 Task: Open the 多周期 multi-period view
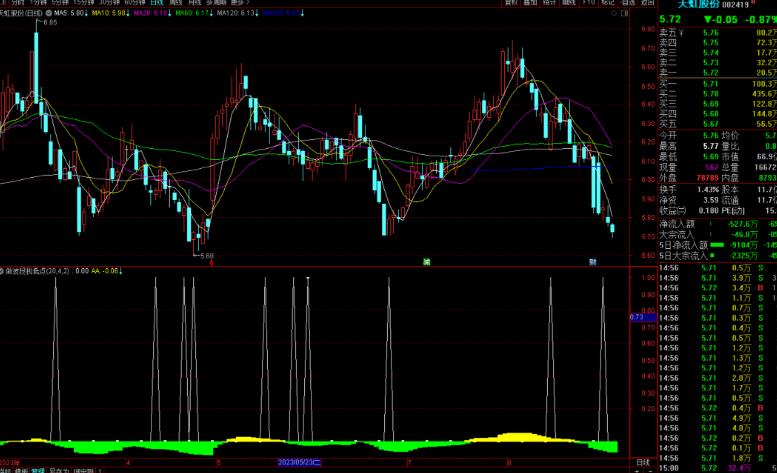(216, 2)
